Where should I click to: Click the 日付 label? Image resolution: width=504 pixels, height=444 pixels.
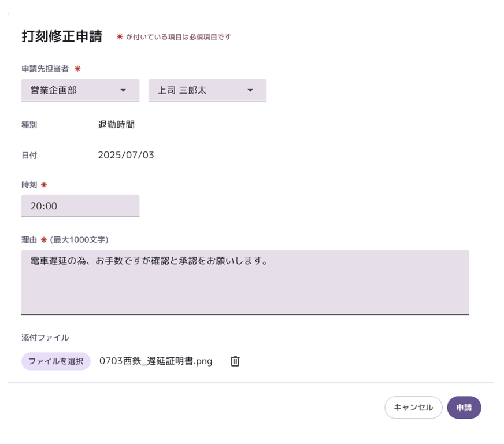pos(29,156)
